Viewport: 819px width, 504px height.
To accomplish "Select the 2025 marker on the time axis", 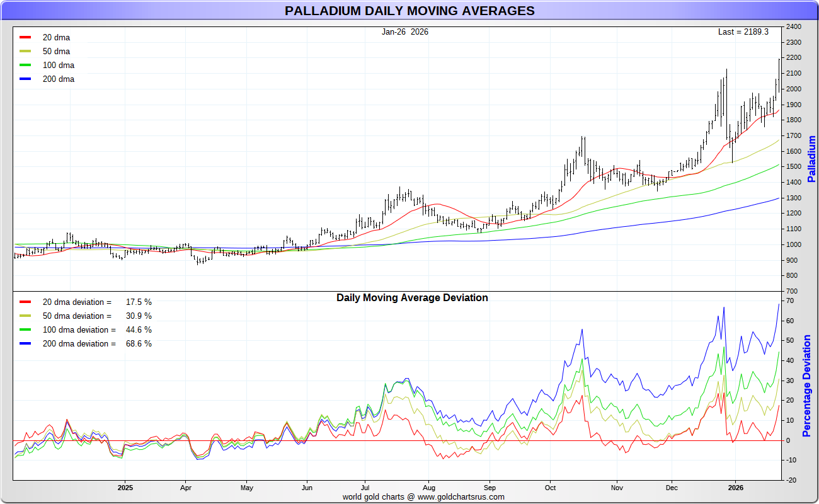I will click(x=125, y=488).
